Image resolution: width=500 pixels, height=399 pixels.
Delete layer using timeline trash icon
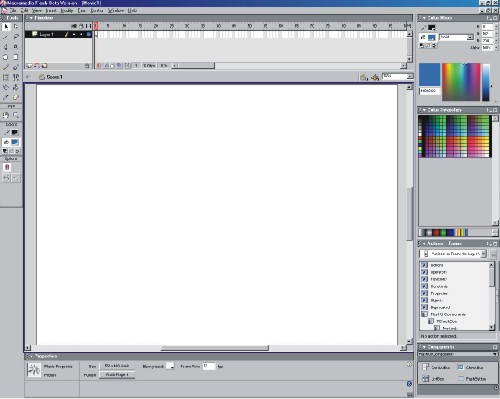coord(87,66)
